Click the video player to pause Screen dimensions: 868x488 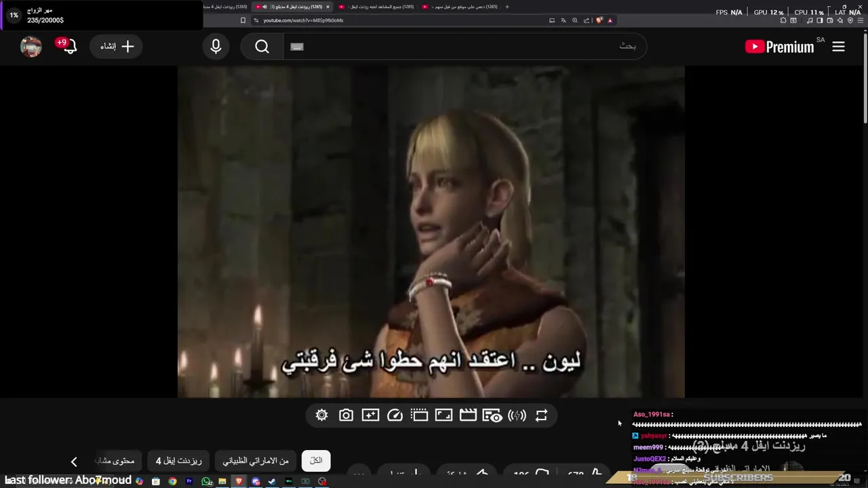tap(431, 232)
